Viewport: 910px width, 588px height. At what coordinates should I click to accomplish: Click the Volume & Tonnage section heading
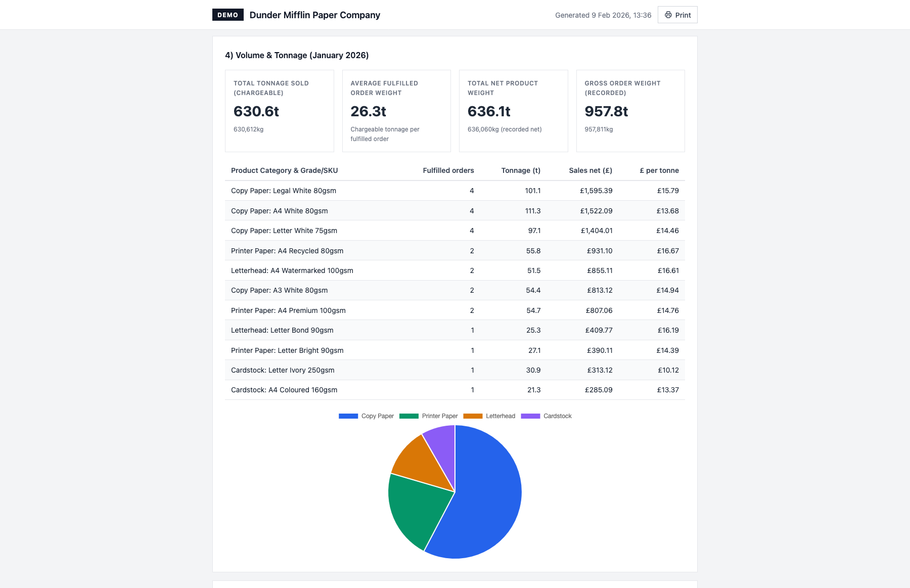click(297, 55)
